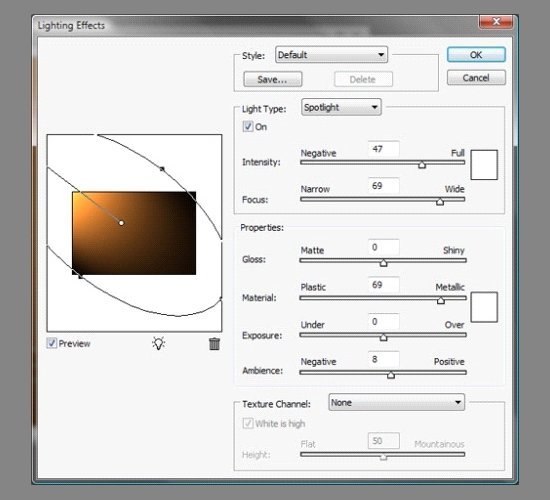550x500 pixels.
Task: Close the Lighting Effects dialog
Action: (496, 22)
